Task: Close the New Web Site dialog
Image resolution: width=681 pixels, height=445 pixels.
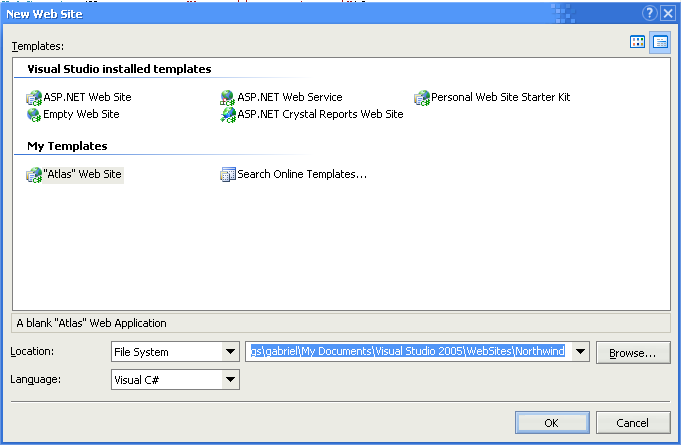Action: [668, 13]
